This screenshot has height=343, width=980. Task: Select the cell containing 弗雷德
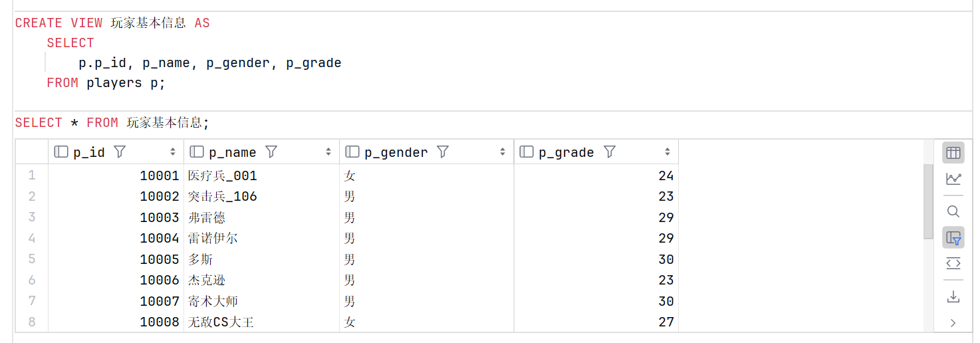click(x=261, y=217)
